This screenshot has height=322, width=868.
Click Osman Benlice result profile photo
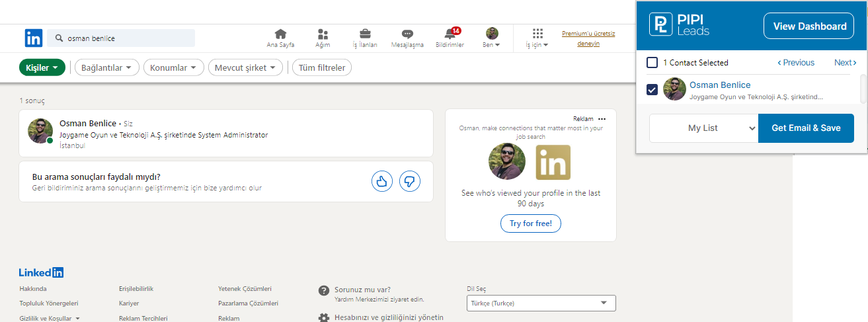coord(40,131)
